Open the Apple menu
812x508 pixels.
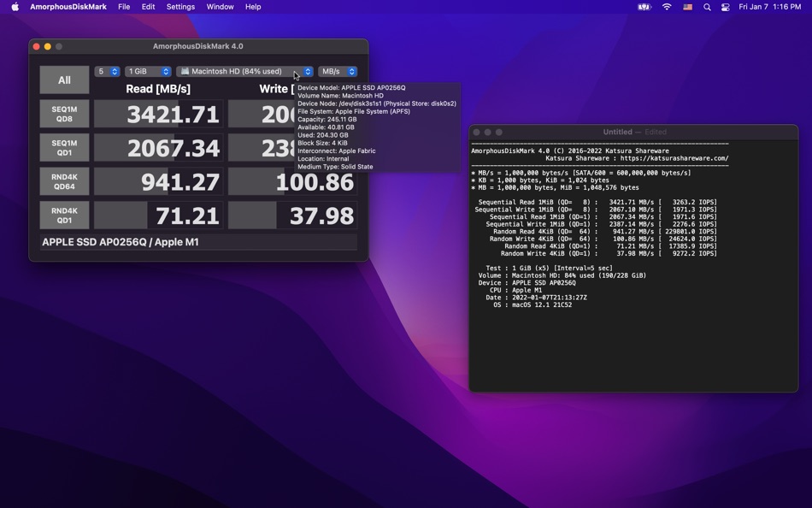tap(15, 7)
